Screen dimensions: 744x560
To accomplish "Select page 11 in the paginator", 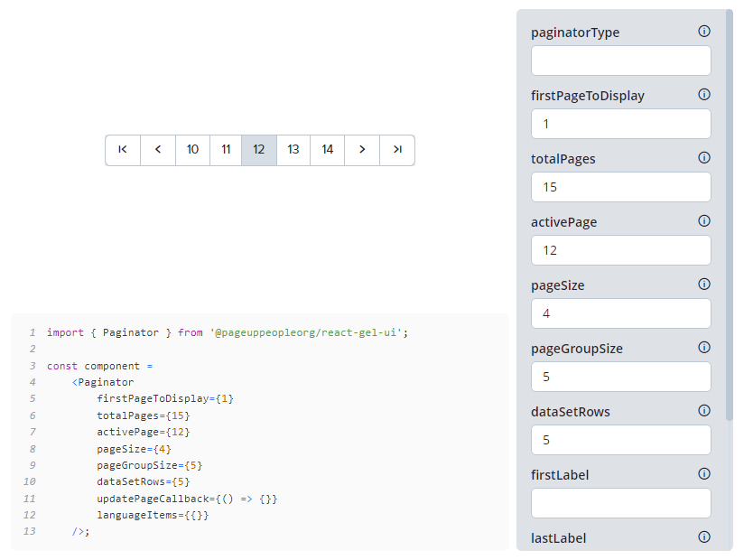I will [226, 150].
